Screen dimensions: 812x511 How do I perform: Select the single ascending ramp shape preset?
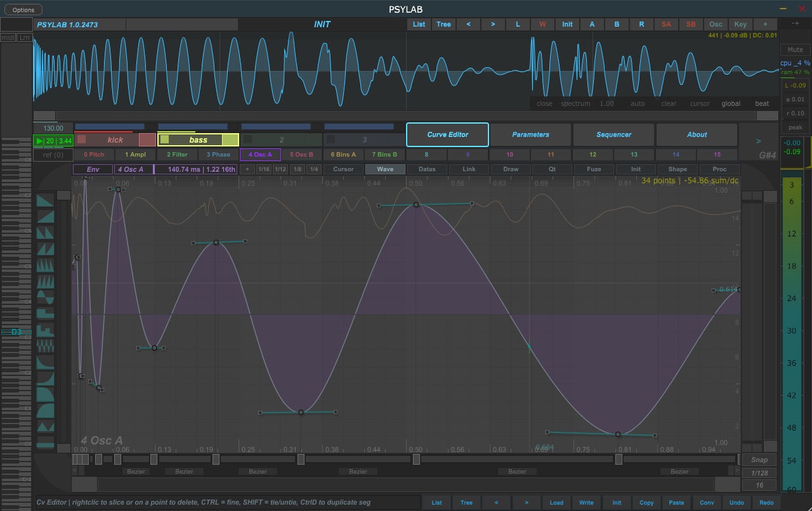[45, 217]
